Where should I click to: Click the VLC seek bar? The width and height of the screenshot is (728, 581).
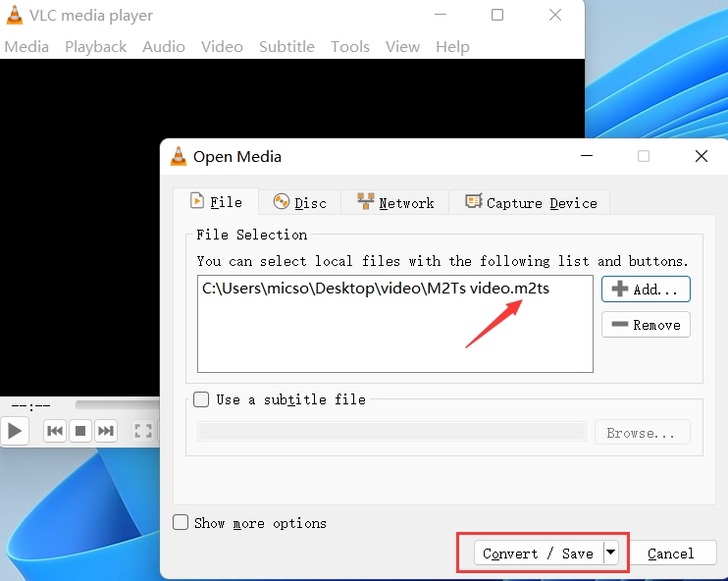pos(118,405)
